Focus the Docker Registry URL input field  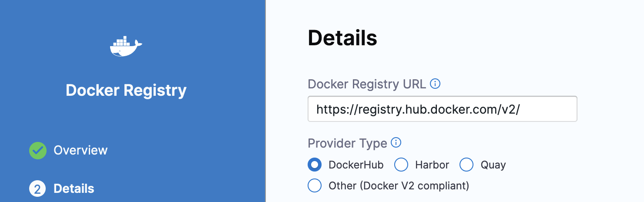[442, 109]
